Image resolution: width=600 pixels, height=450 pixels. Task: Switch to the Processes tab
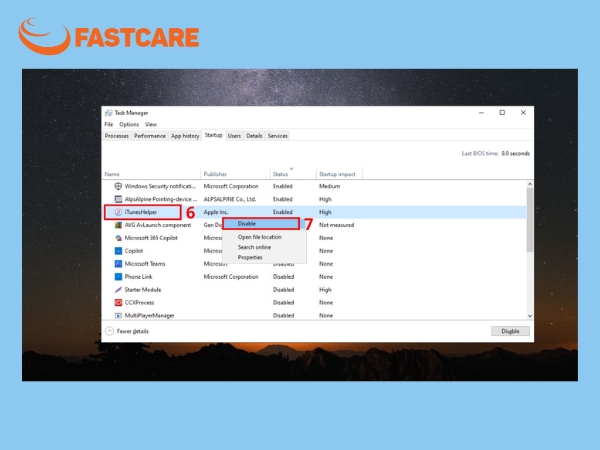point(117,136)
